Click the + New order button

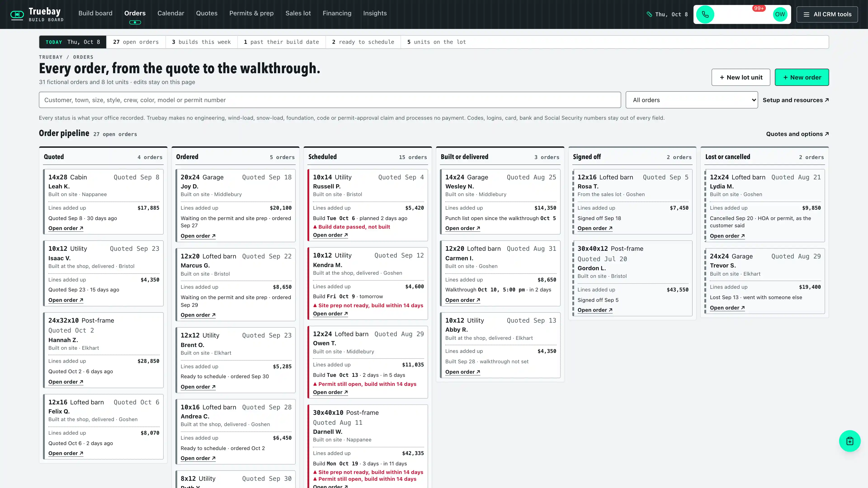point(802,77)
